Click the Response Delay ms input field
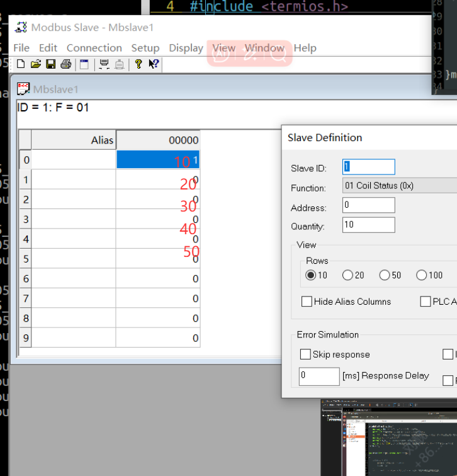Screen dimensions: 457x476 [319, 377]
